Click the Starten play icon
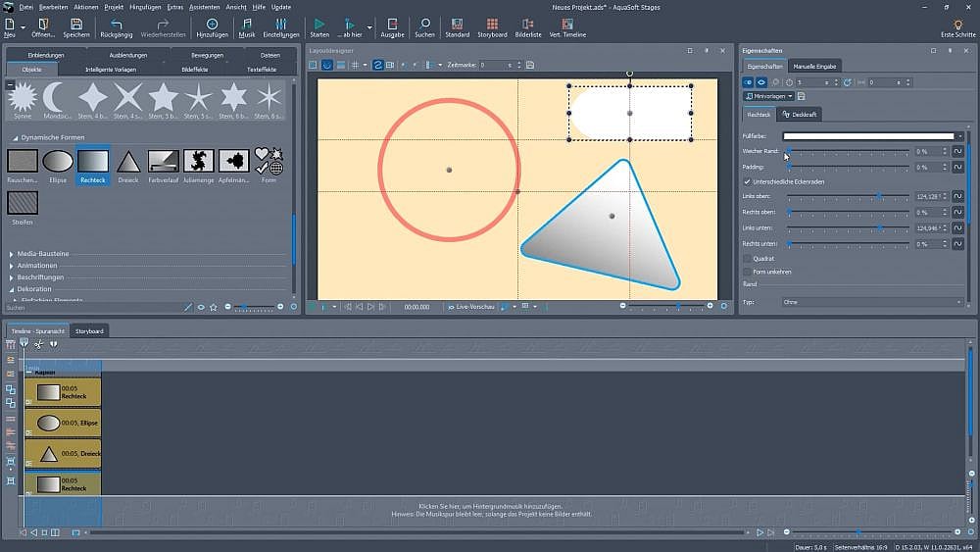 (x=319, y=25)
